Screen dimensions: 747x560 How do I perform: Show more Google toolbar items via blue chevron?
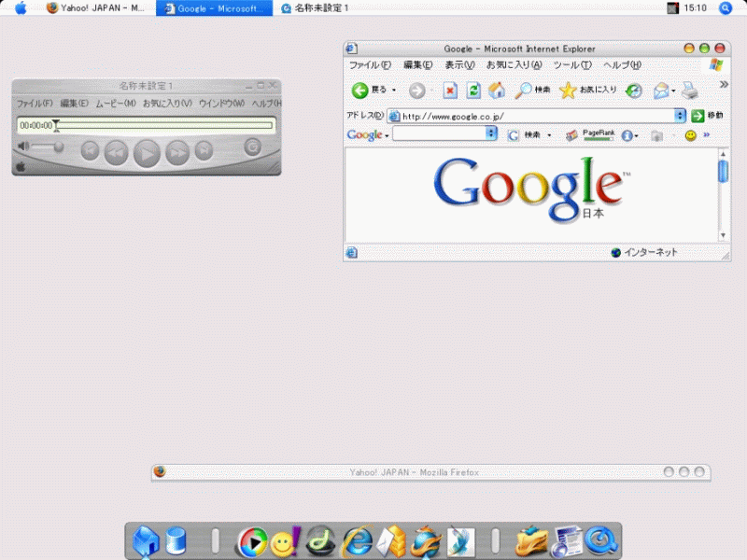click(707, 135)
